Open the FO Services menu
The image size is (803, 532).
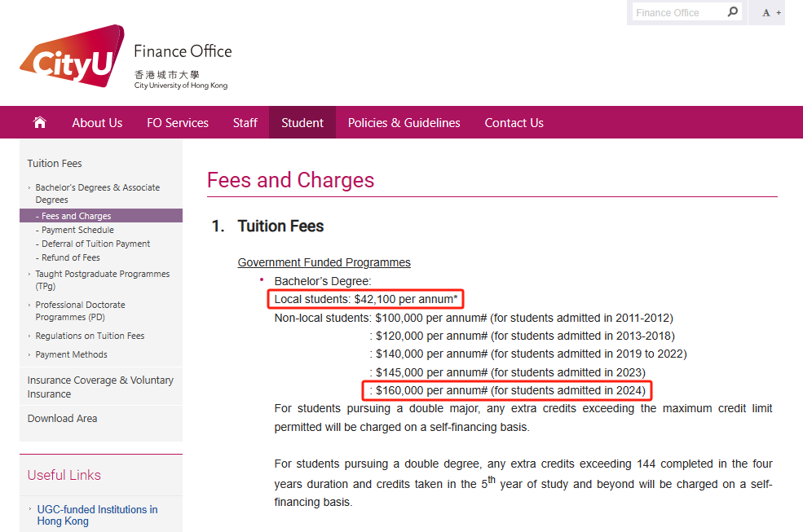178,123
